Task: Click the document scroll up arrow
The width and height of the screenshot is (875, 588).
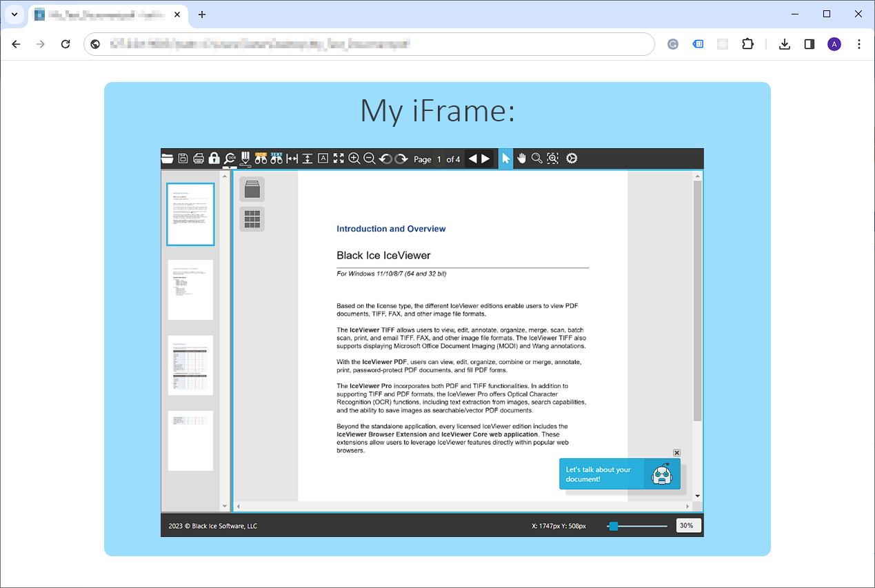Action: coord(697,176)
